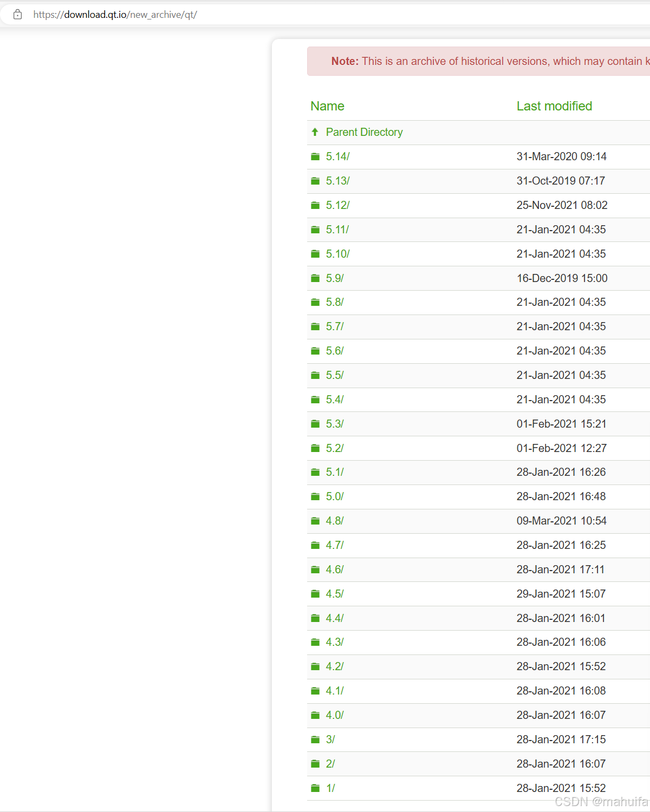Click the folder icon for 4.4/
This screenshot has height=812, width=650.
(x=315, y=618)
